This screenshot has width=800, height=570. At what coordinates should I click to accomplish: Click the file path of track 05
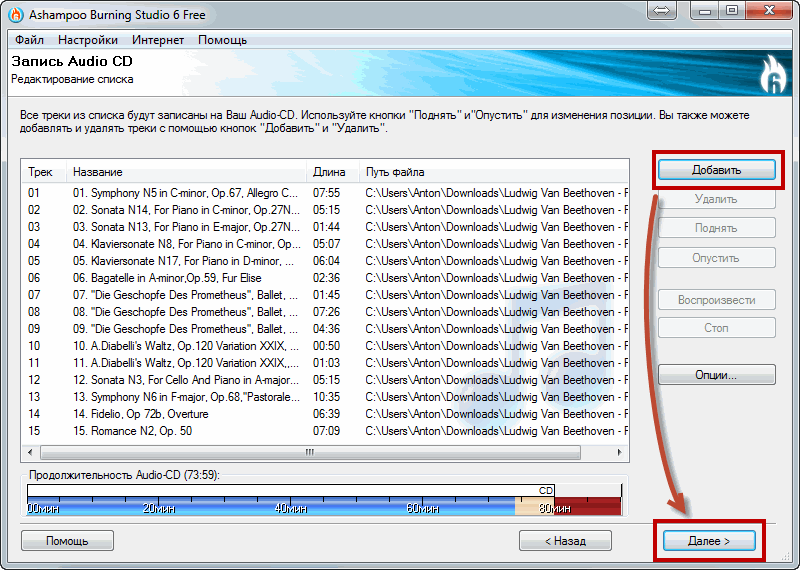496,261
